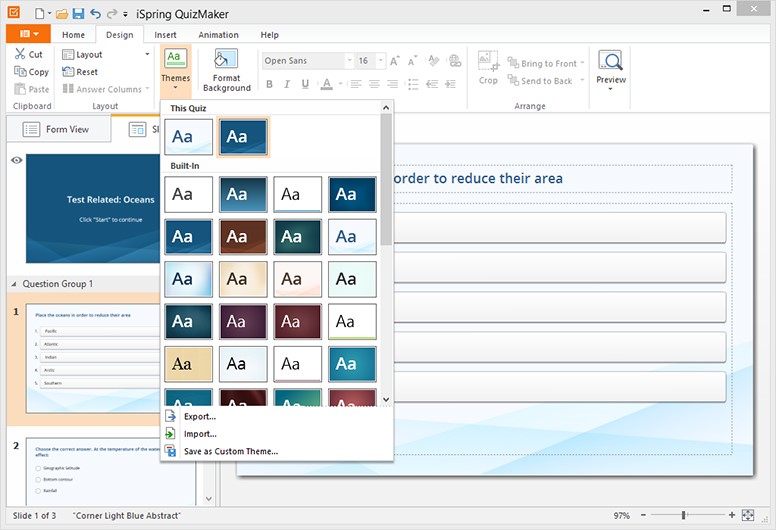Open Format Background tool

(x=226, y=70)
